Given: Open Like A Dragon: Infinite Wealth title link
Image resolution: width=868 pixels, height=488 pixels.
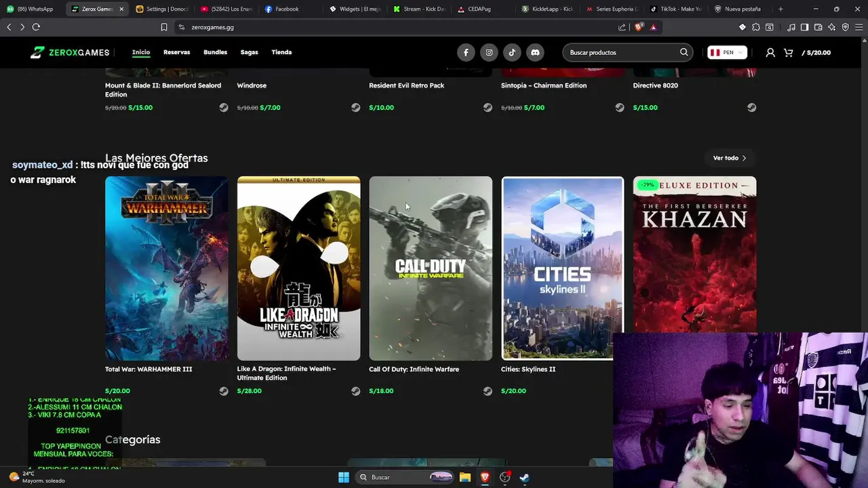Looking at the screenshot, I should pyautogui.click(x=286, y=373).
